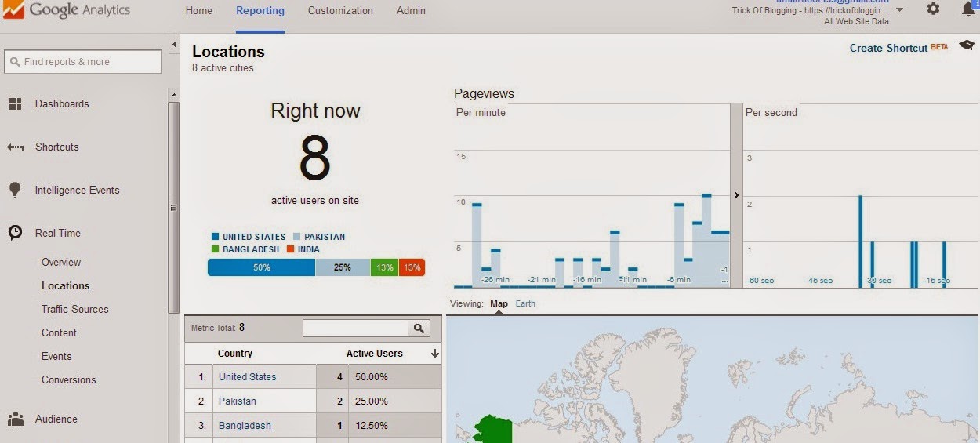Viewport: 980px width, 443px height.
Task: Open the notifications bell icon
Action: pos(967,9)
